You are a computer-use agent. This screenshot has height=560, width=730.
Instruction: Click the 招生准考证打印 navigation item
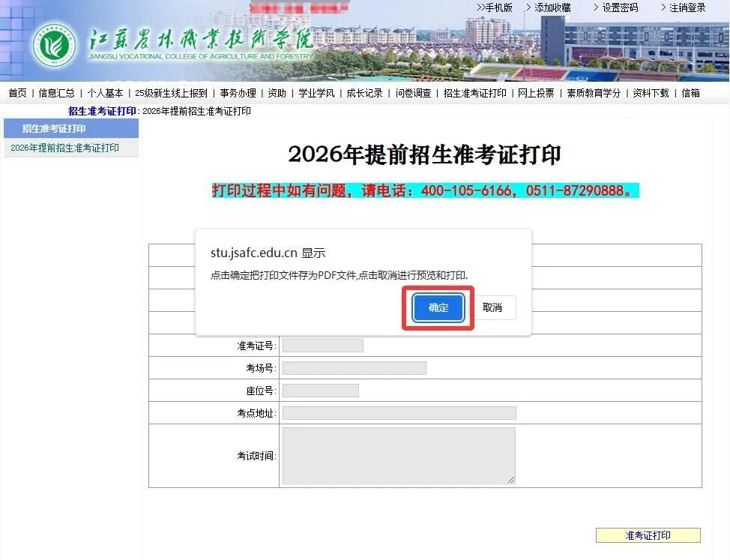tap(474, 93)
